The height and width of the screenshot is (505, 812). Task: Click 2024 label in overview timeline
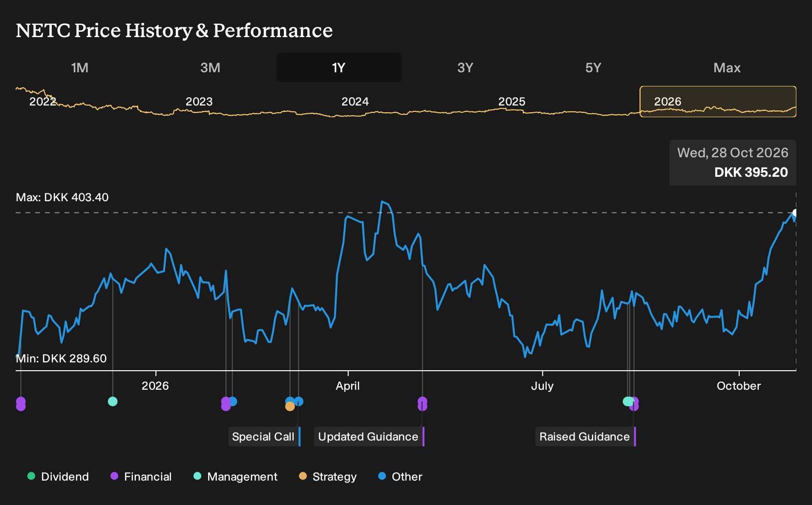point(355,102)
